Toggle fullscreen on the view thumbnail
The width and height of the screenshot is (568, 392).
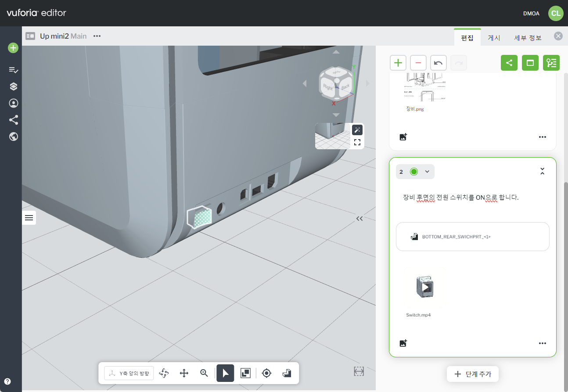point(357,142)
